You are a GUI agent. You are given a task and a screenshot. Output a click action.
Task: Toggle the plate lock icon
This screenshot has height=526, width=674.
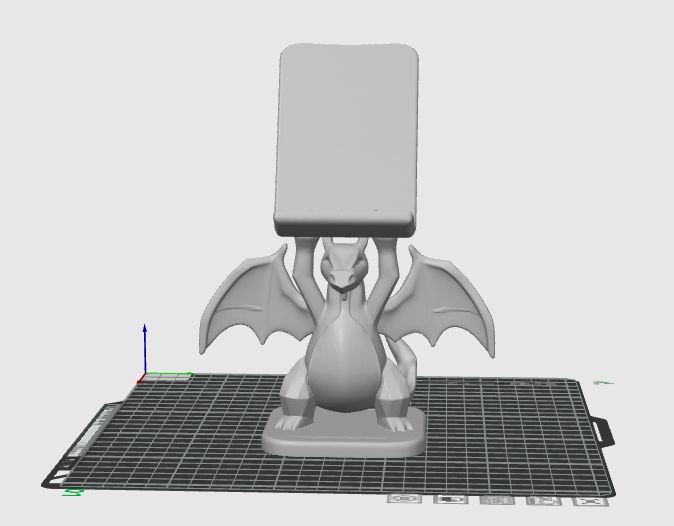pos(451,500)
